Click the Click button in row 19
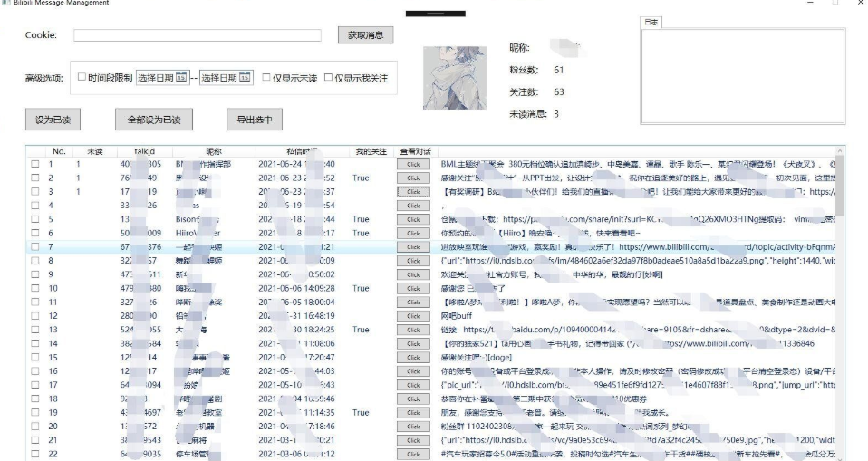Image resolution: width=868 pixels, height=461 pixels. [413, 413]
